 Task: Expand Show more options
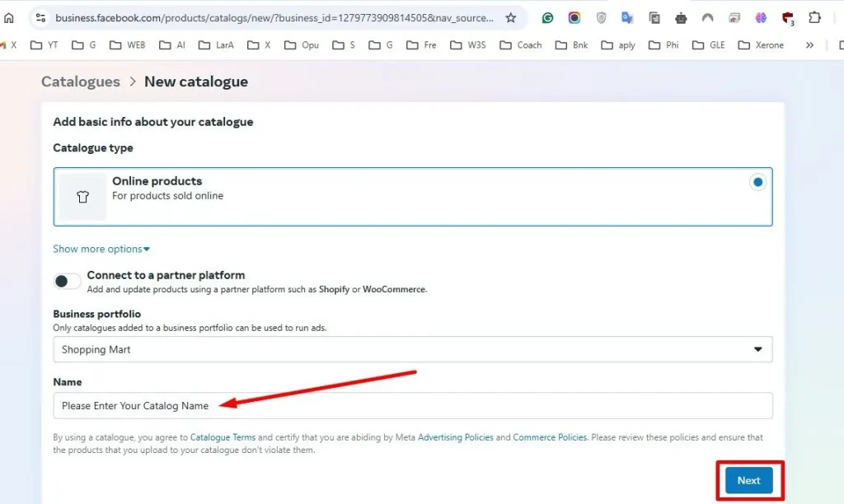tap(101, 249)
